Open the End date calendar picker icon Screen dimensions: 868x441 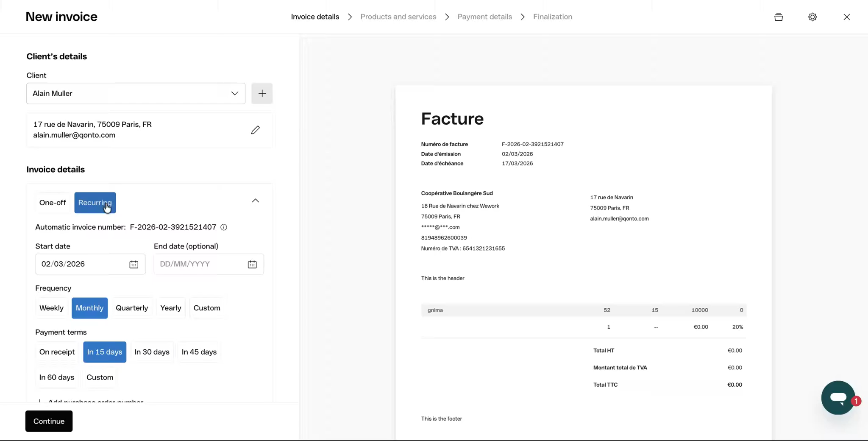(x=252, y=264)
